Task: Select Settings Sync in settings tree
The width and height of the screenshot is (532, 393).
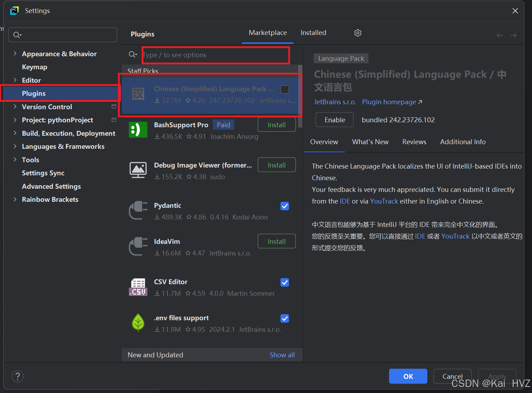Action: 43,173
